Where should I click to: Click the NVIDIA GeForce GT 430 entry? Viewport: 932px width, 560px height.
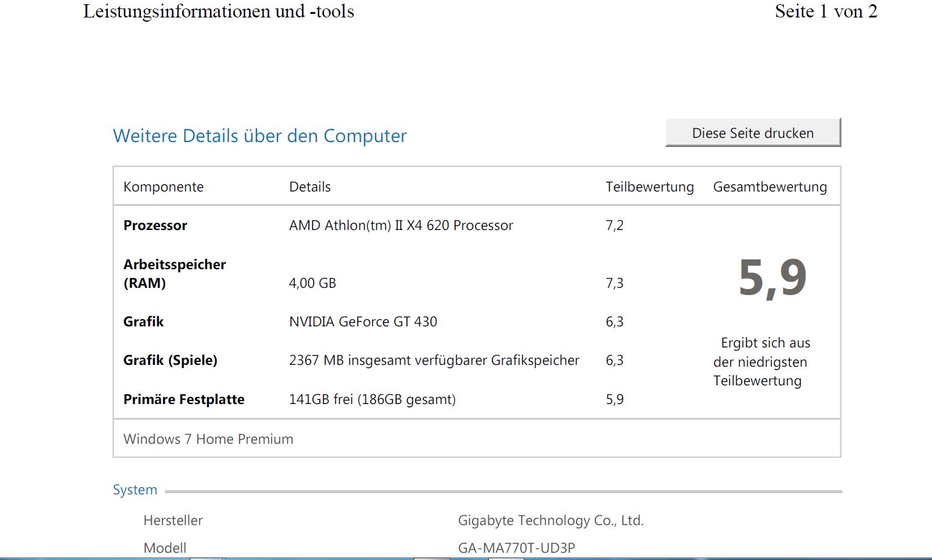click(x=362, y=322)
